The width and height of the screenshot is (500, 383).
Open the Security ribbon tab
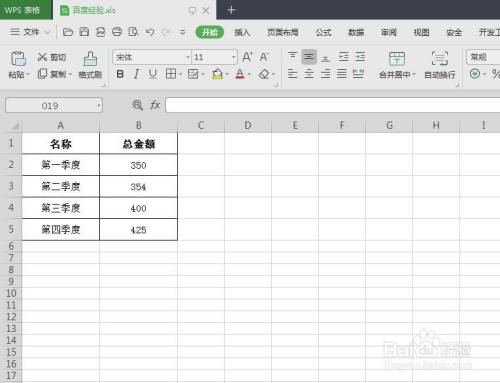454,32
